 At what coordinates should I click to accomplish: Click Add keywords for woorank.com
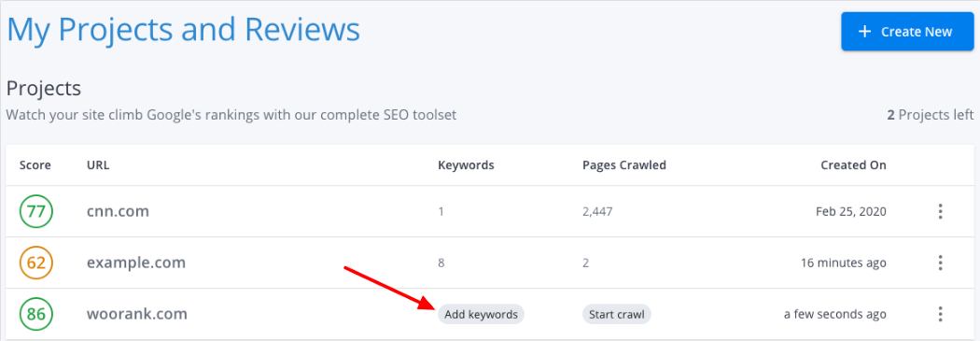coord(481,314)
